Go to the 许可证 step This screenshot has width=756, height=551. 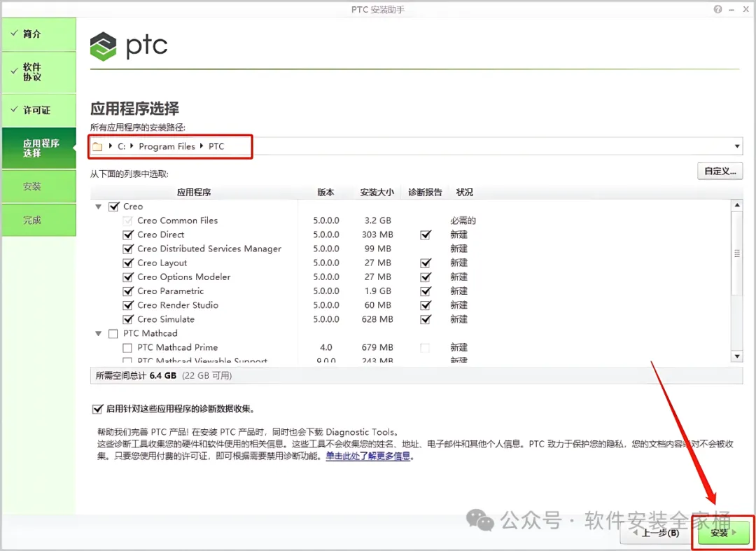38,111
